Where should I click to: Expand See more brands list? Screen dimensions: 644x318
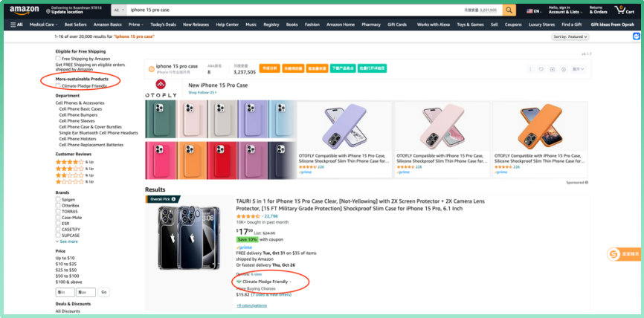tap(67, 241)
